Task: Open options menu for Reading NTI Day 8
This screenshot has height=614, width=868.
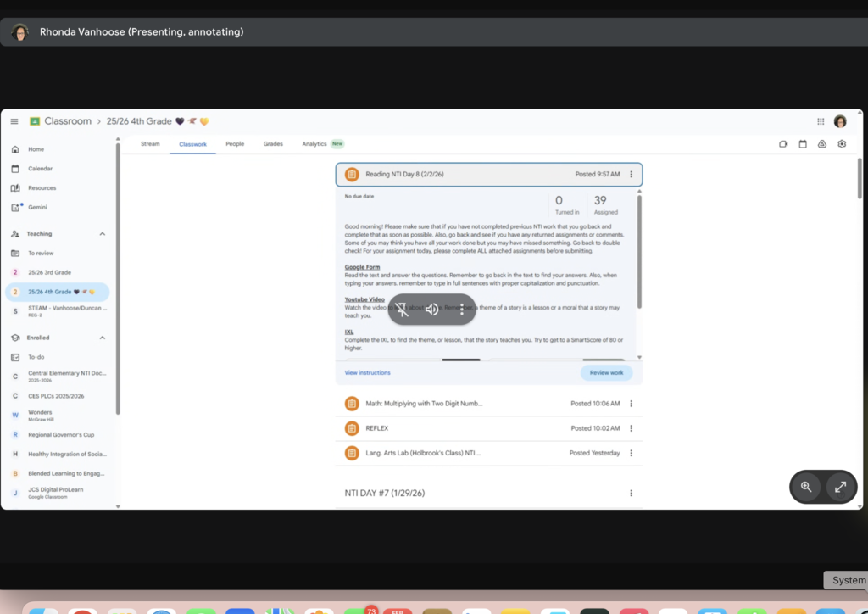Action: tap(631, 175)
